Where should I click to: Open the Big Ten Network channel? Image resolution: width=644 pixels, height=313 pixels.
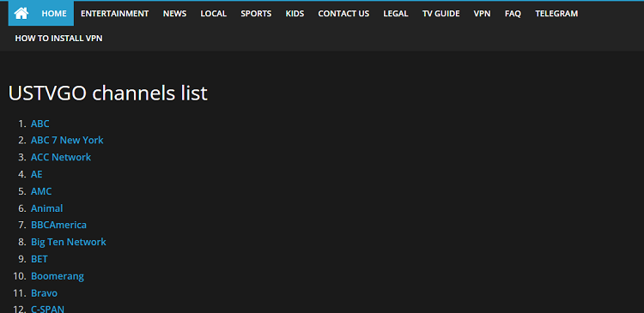click(x=69, y=242)
